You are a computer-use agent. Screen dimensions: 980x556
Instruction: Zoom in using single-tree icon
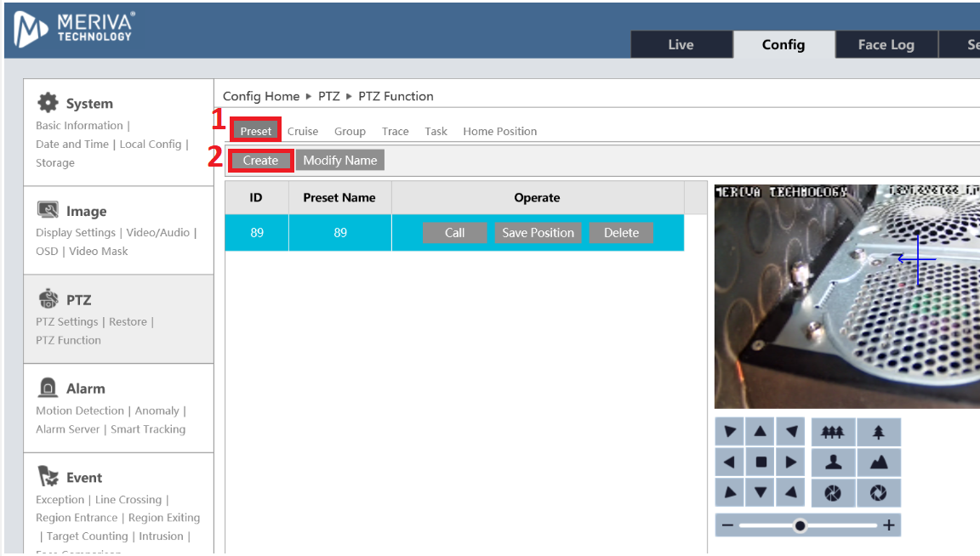coord(879,432)
